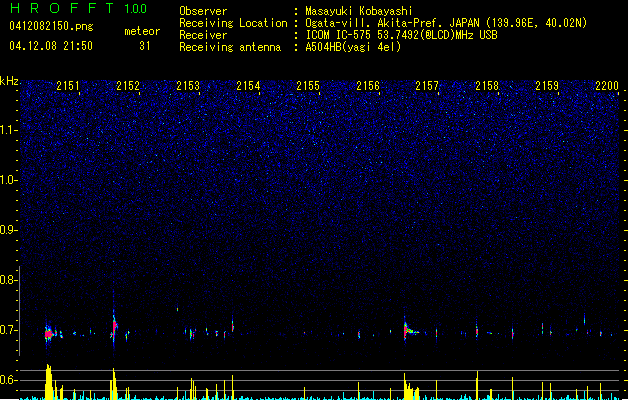
Task: Click the receiver ICOM IC-575 text
Action: pos(401,35)
